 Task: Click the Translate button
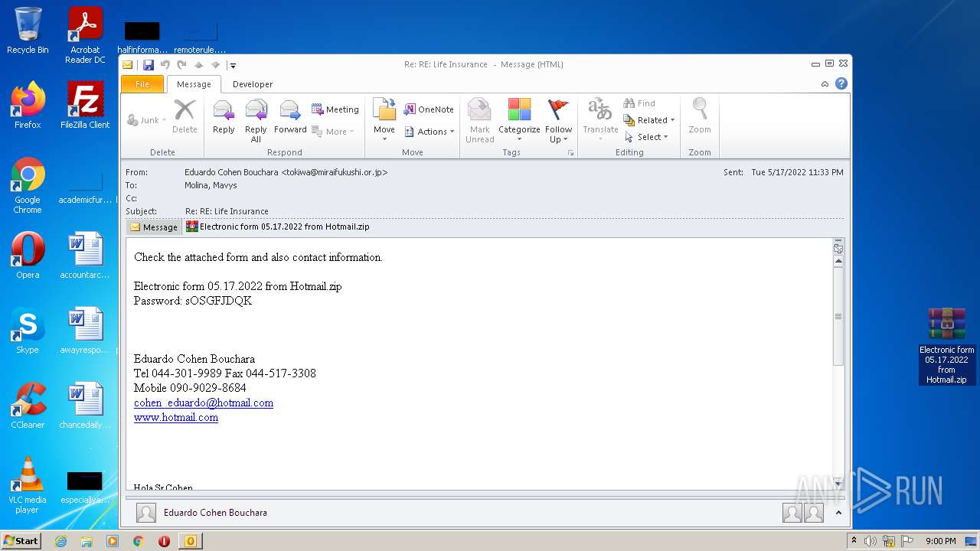pyautogui.click(x=600, y=121)
